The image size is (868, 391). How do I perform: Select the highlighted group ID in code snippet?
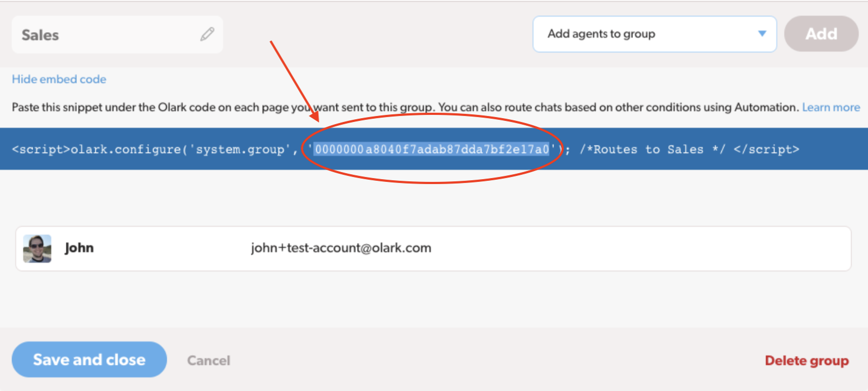click(x=432, y=149)
